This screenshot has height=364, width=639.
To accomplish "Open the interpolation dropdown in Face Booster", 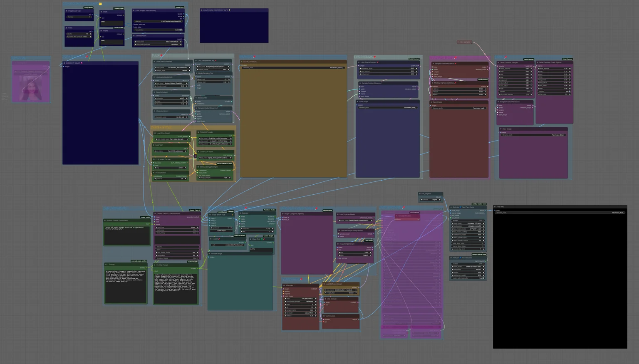I will click(468, 269).
